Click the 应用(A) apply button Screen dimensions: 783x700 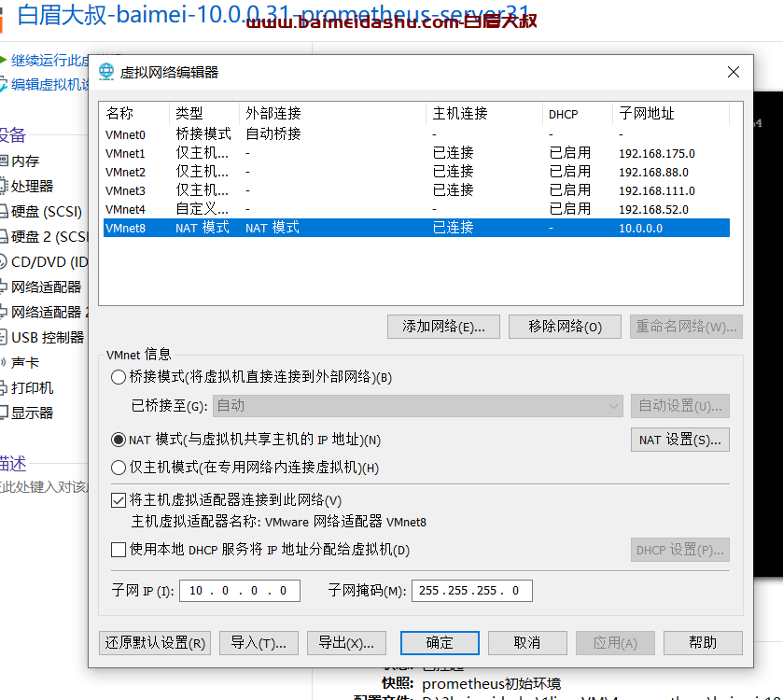click(x=615, y=642)
